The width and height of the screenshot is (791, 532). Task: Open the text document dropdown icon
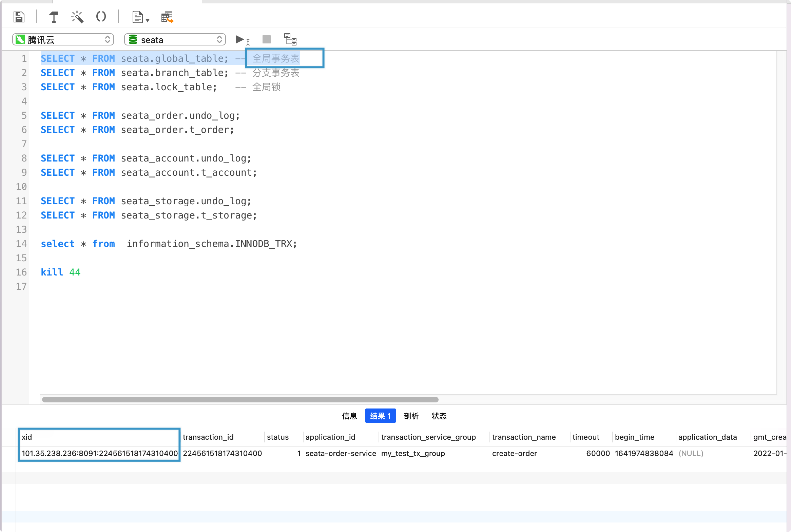pyautogui.click(x=140, y=17)
